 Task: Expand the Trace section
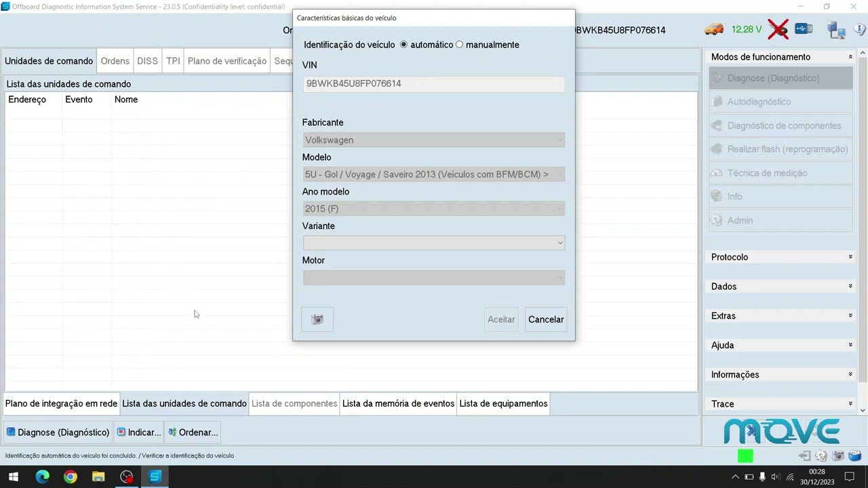(781, 404)
